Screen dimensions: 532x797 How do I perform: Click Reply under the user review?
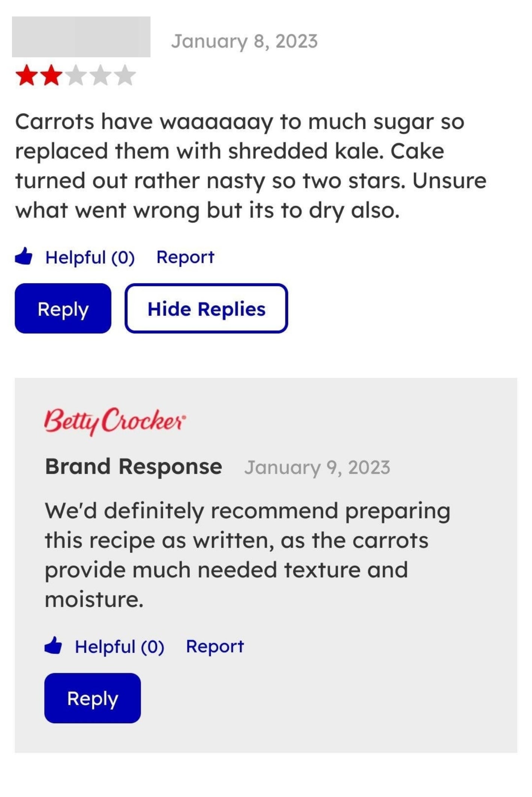click(x=63, y=309)
